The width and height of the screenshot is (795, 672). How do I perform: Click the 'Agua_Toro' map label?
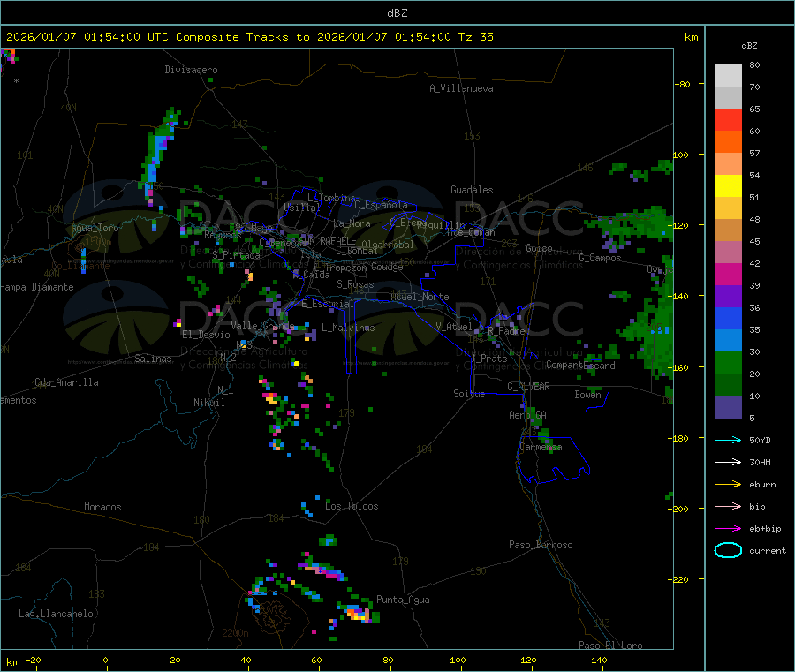[x=95, y=228]
